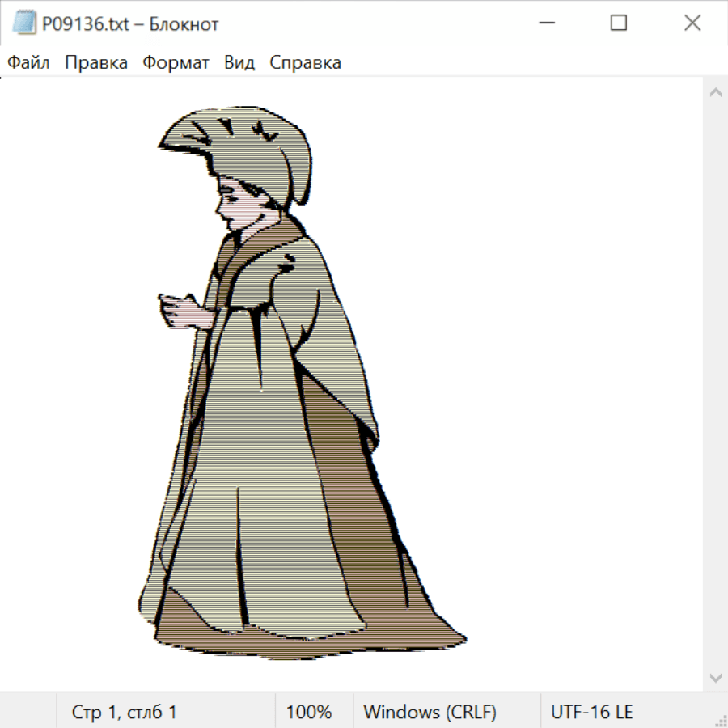Maximize the Notepad window
The width and height of the screenshot is (728, 728).
(x=619, y=23)
